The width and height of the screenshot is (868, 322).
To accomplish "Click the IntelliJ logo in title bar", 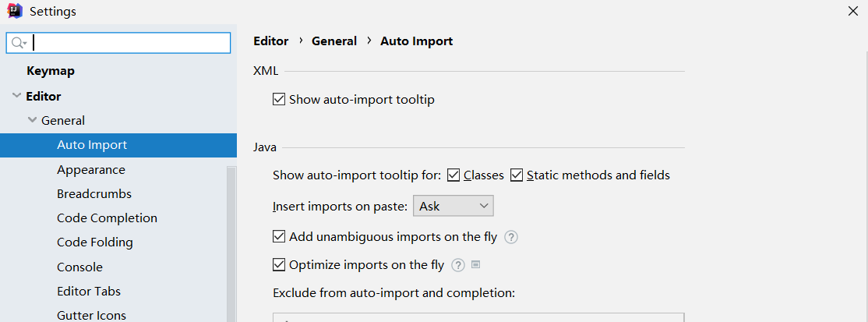I will (x=15, y=11).
